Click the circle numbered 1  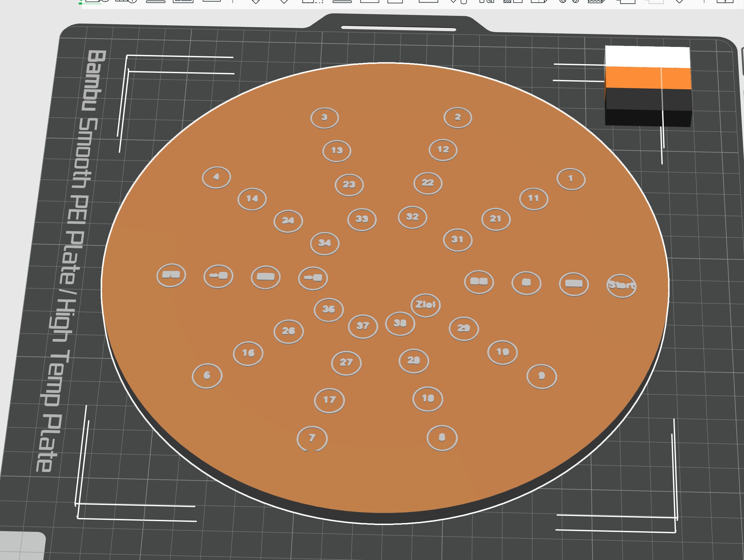(571, 179)
